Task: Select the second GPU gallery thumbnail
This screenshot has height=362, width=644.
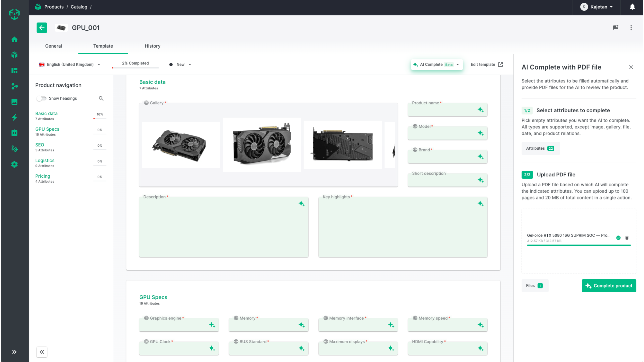Action: click(262, 145)
